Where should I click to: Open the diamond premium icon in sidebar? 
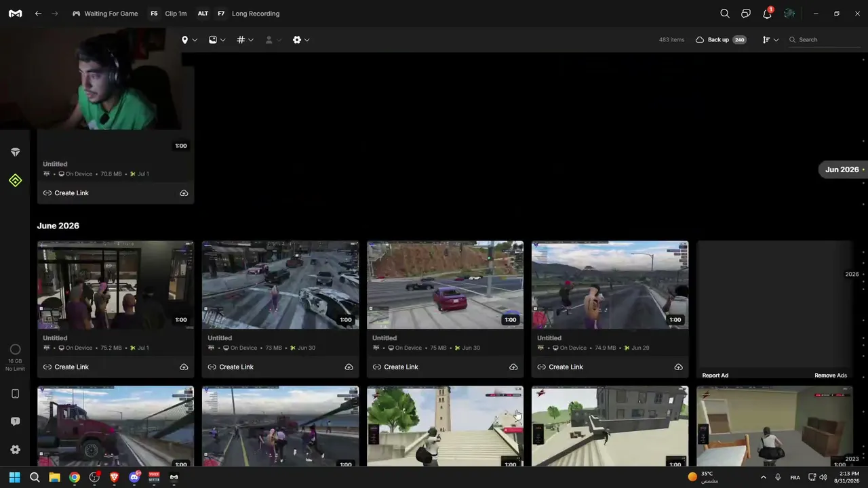click(x=15, y=152)
